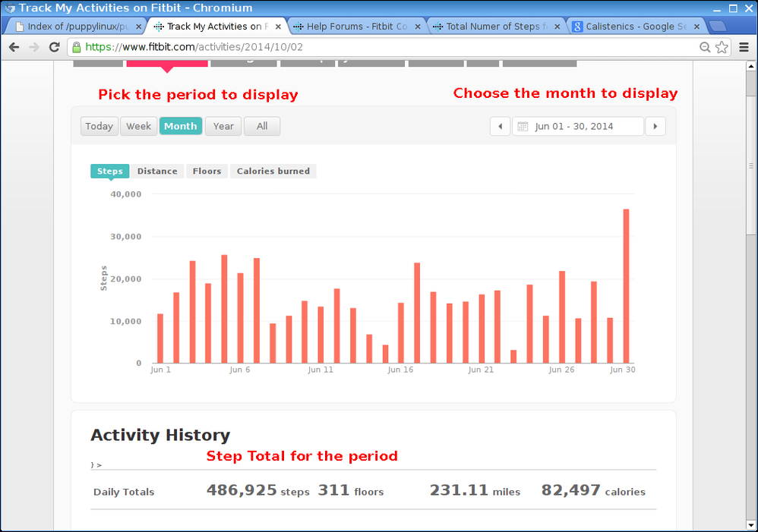758x532 pixels.
Task: Maximize the Chromium window
Action: tap(734, 8)
